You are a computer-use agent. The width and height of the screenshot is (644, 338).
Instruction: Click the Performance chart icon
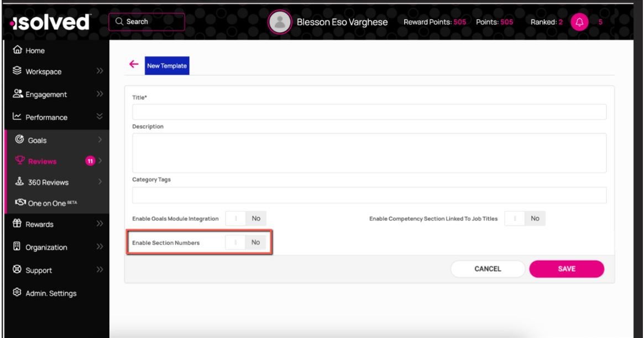17,117
